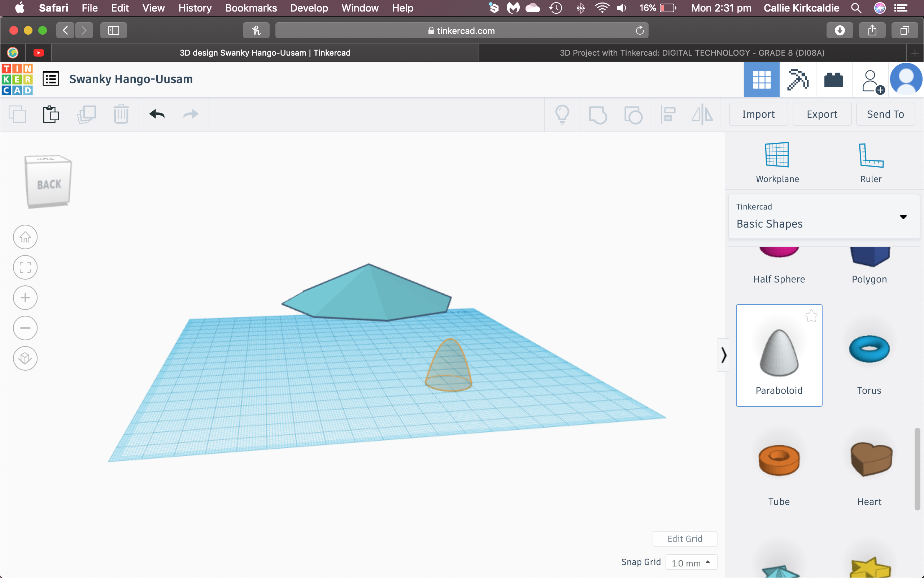Go back in Safari
This screenshot has height=578, width=924.
65,30
